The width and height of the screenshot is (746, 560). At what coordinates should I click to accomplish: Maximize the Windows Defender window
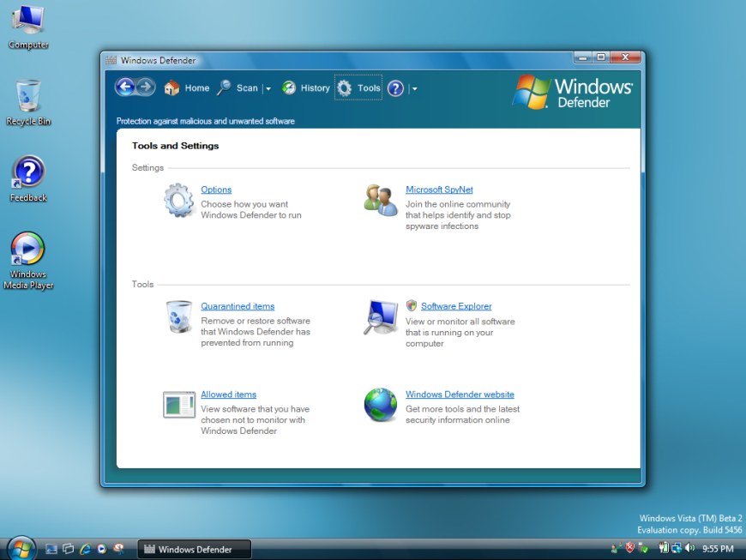pyautogui.click(x=601, y=57)
